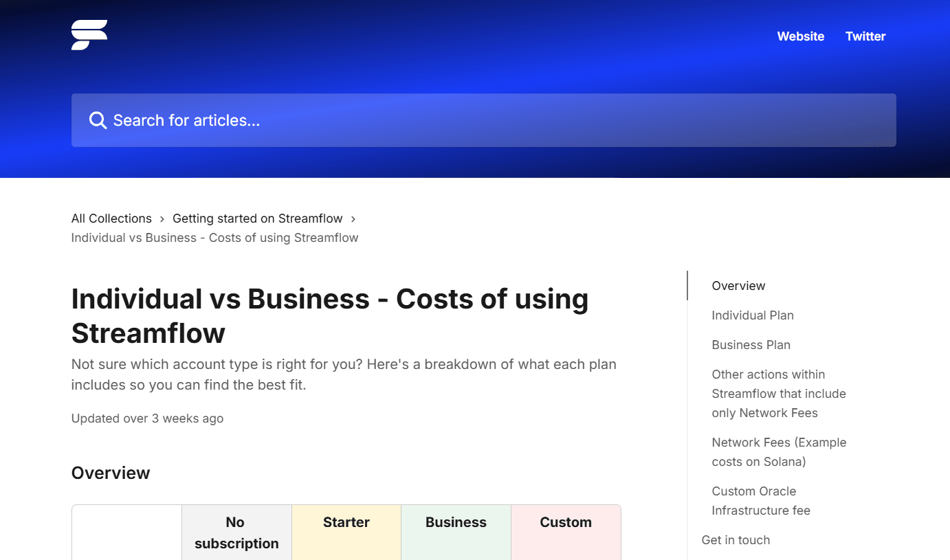
Task: Jump to Get in touch section
Action: pos(736,540)
